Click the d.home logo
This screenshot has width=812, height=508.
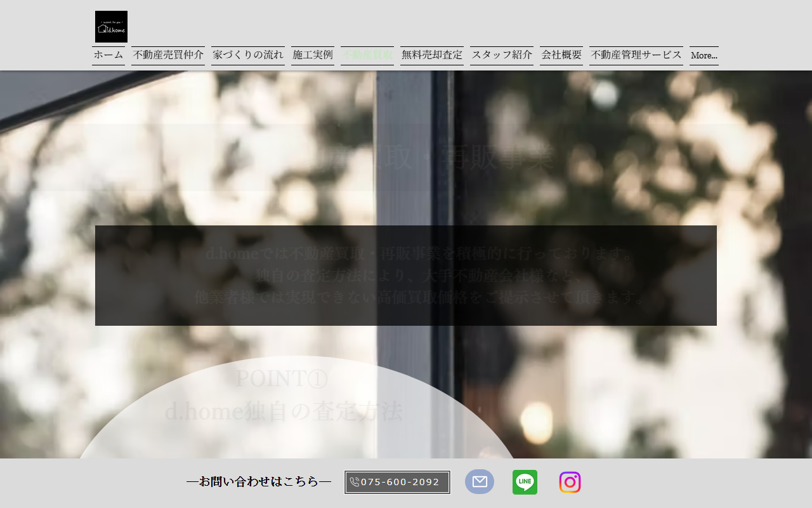pos(111,27)
